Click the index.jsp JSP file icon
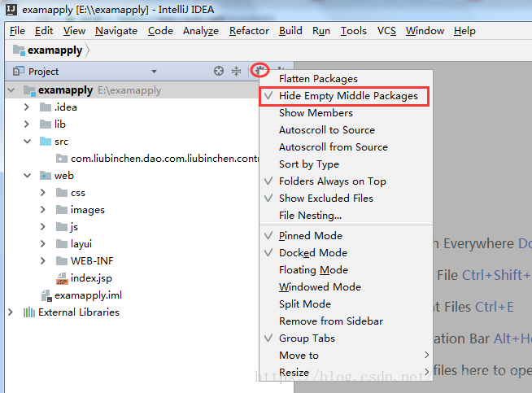This screenshot has height=393, width=532. tap(62, 278)
